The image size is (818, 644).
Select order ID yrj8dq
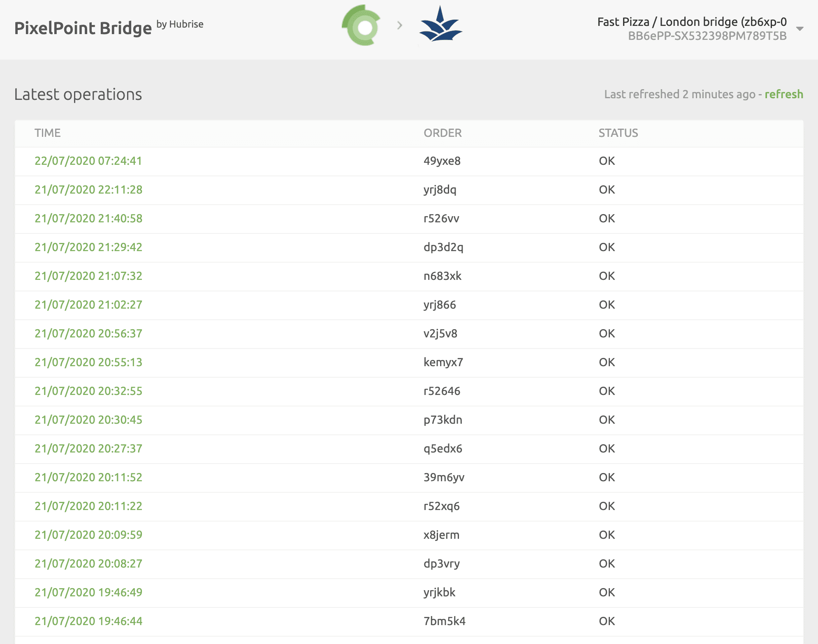pyautogui.click(x=440, y=189)
